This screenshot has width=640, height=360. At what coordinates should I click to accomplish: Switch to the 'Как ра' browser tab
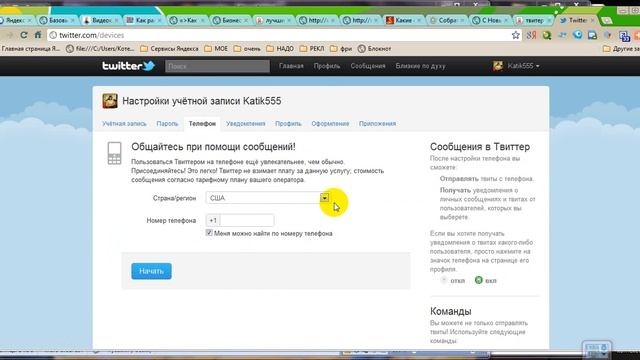143,20
